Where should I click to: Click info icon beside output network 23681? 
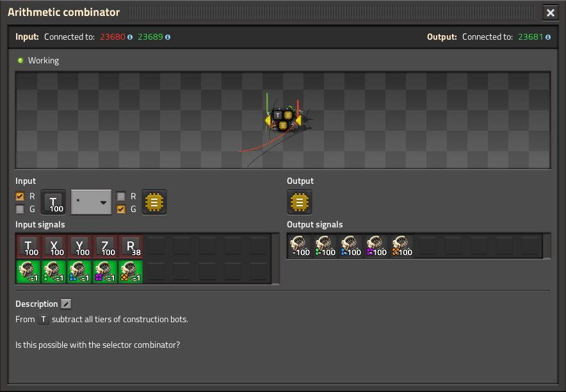pyautogui.click(x=548, y=37)
